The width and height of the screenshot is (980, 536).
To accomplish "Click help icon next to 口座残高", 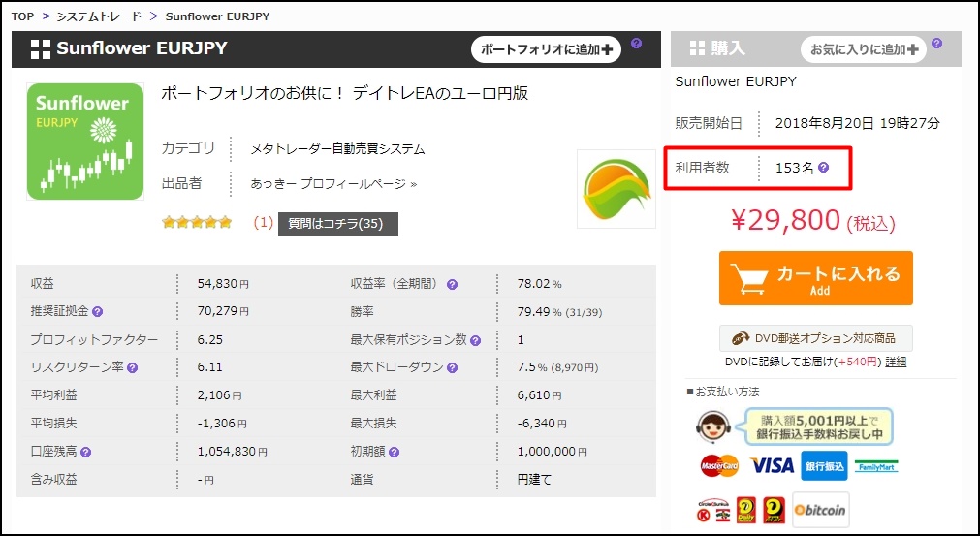I will 85,453.
